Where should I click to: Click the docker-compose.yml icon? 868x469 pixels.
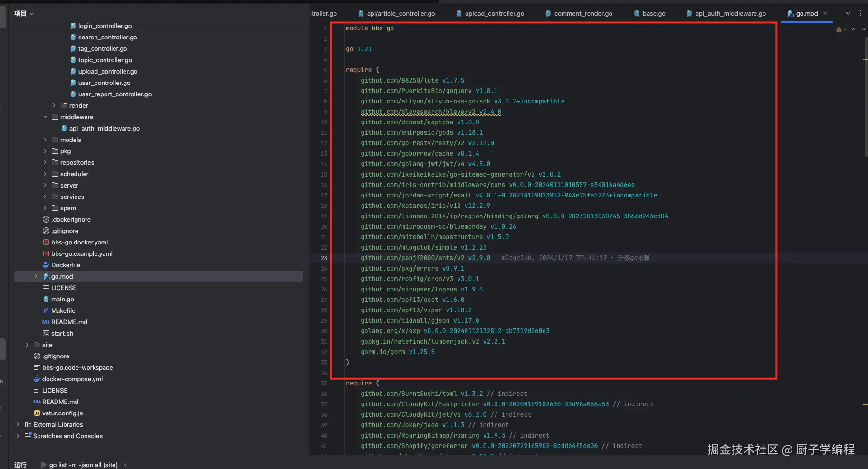click(37, 379)
